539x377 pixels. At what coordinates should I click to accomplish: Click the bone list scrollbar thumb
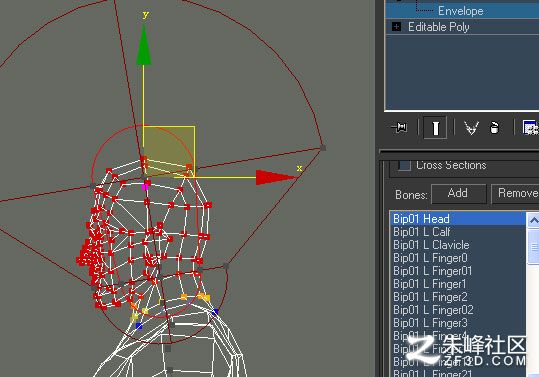click(534, 246)
